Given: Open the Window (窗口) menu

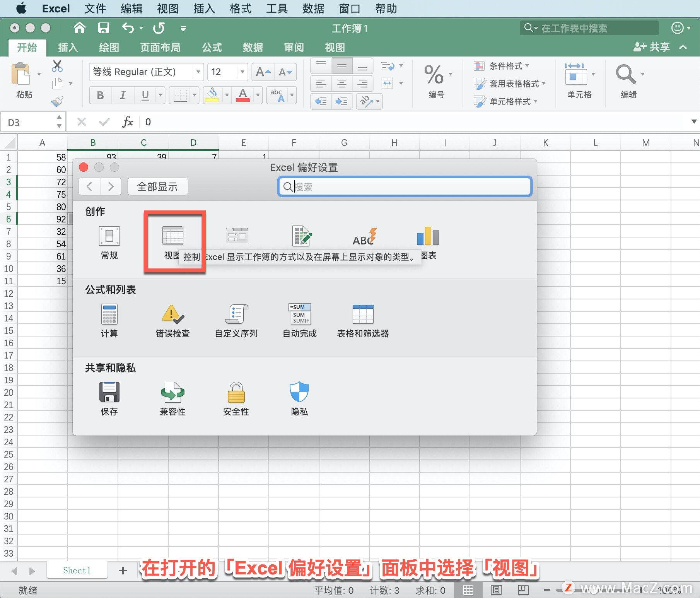Looking at the screenshot, I should point(350,9).
